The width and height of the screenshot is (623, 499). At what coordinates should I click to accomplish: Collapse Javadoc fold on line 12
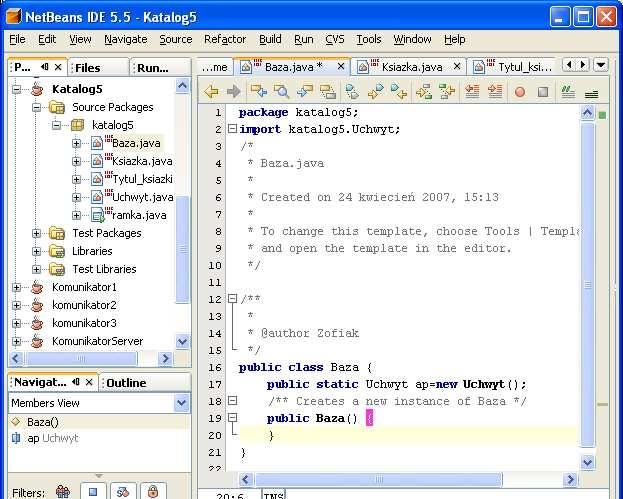click(x=232, y=298)
